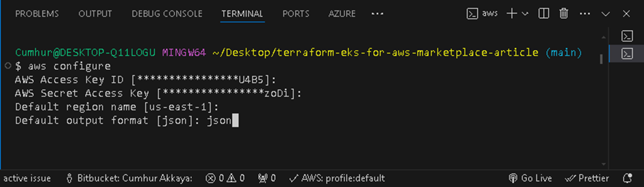Open terminal views and more actions menu
Screen dimensions: 644x187
tap(585, 14)
